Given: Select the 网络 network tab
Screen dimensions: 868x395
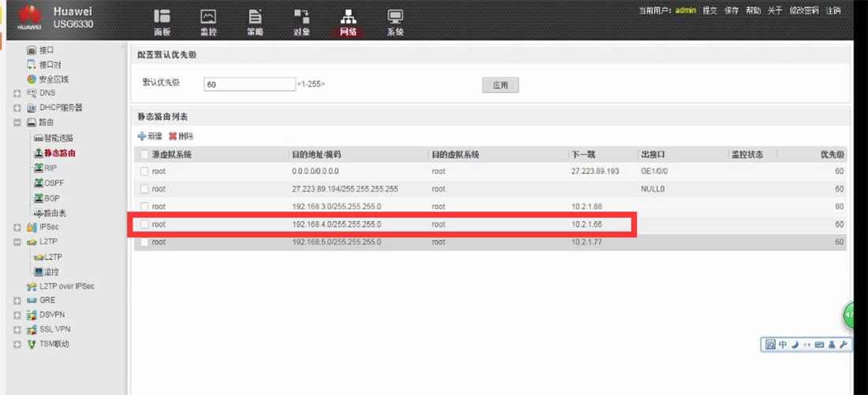Looking at the screenshot, I should (x=348, y=21).
